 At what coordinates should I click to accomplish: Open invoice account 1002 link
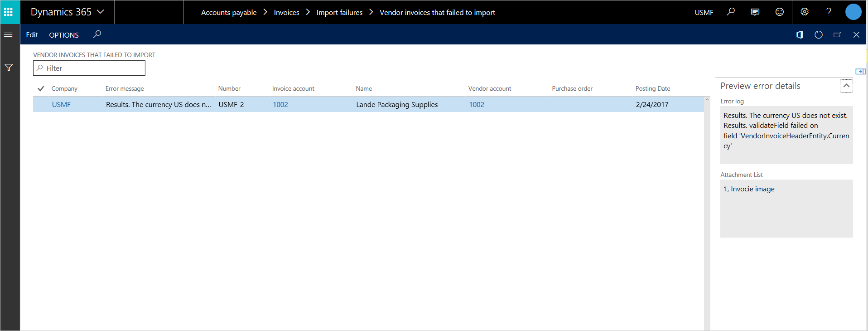(280, 104)
